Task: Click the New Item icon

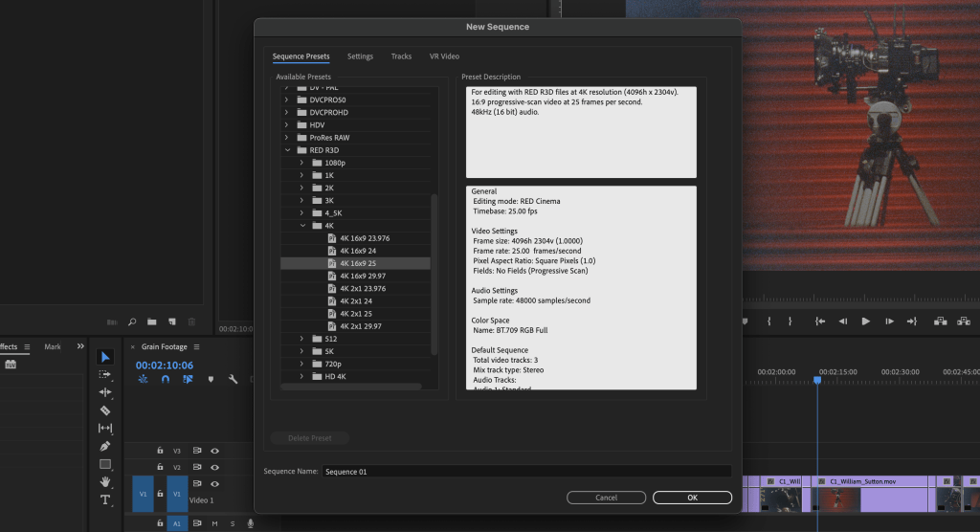Action: tap(172, 321)
